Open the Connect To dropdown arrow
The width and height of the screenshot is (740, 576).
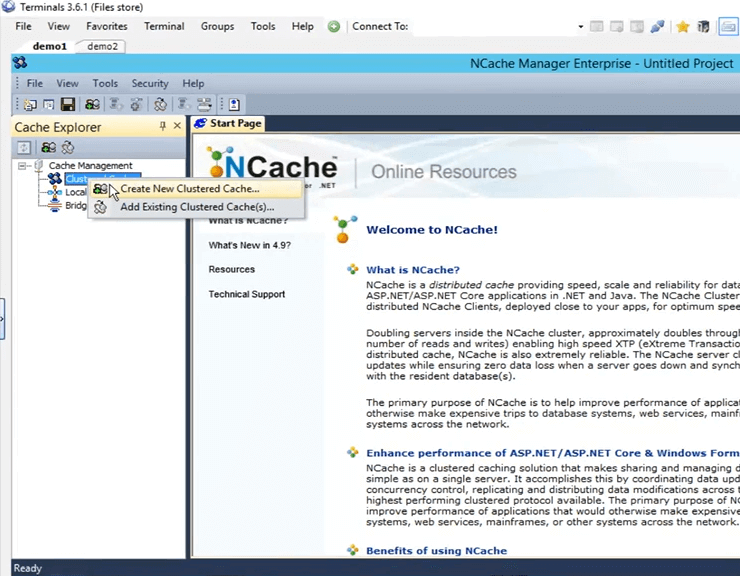coord(580,26)
